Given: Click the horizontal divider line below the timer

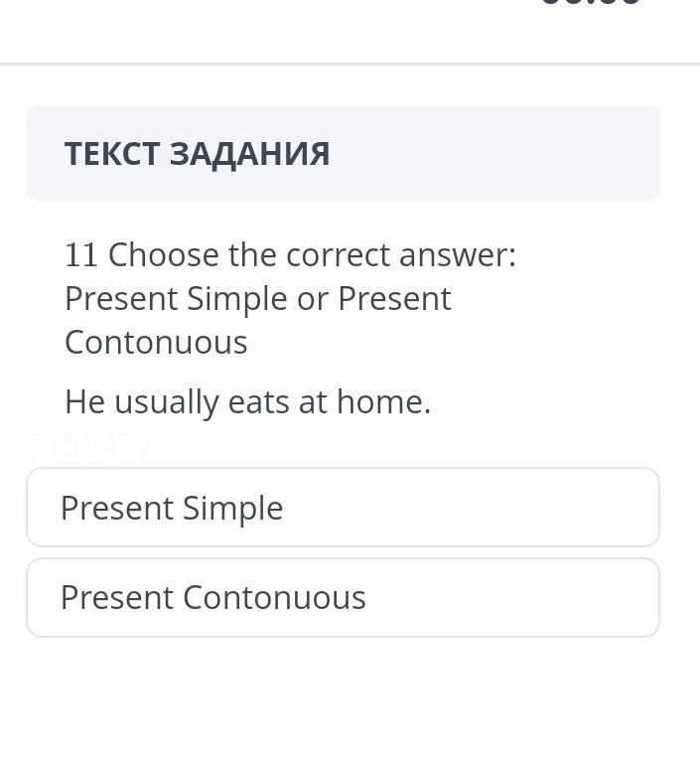Looking at the screenshot, I should pyautogui.click(x=350, y=65).
